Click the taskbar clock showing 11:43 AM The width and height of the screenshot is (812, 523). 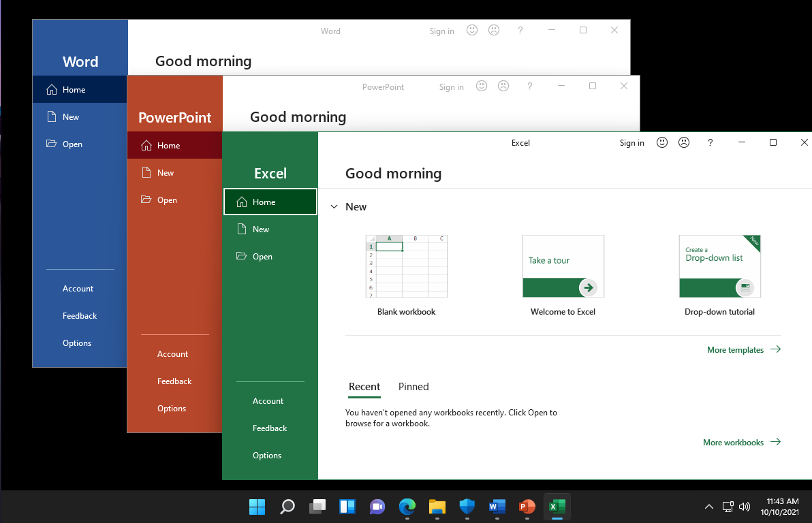(780, 507)
